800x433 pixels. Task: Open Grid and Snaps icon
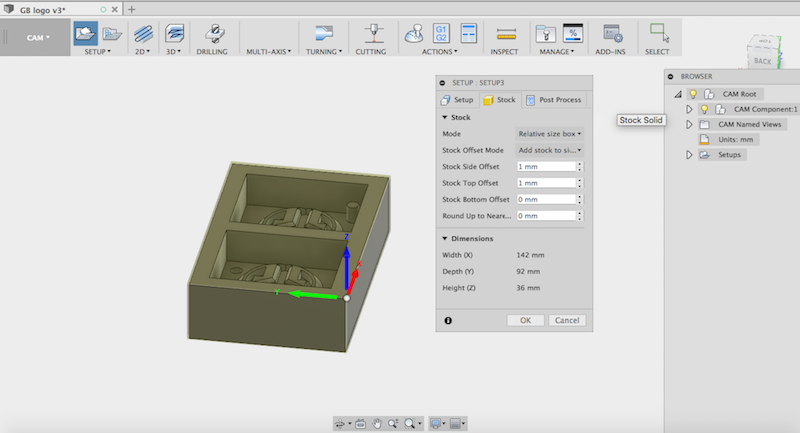point(455,423)
